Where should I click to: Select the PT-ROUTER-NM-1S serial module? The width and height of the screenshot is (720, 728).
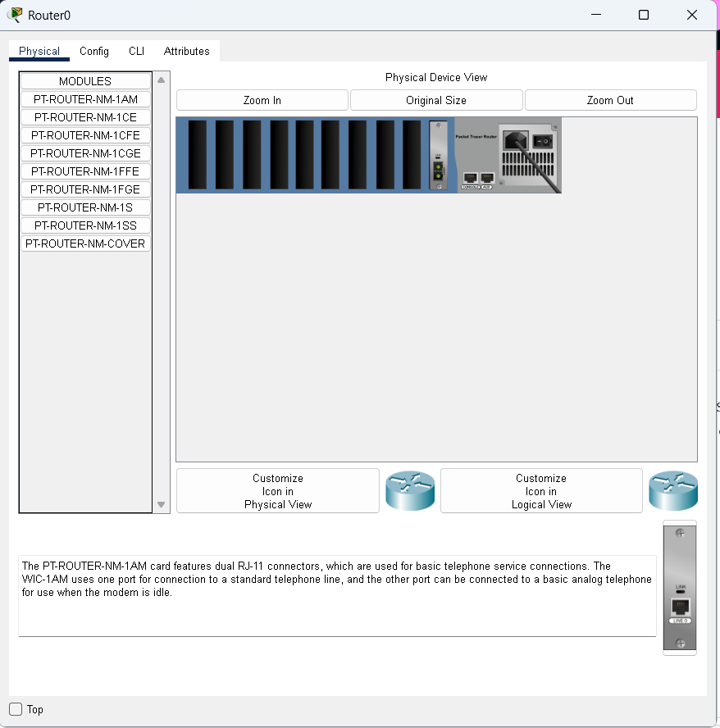point(85,207)
